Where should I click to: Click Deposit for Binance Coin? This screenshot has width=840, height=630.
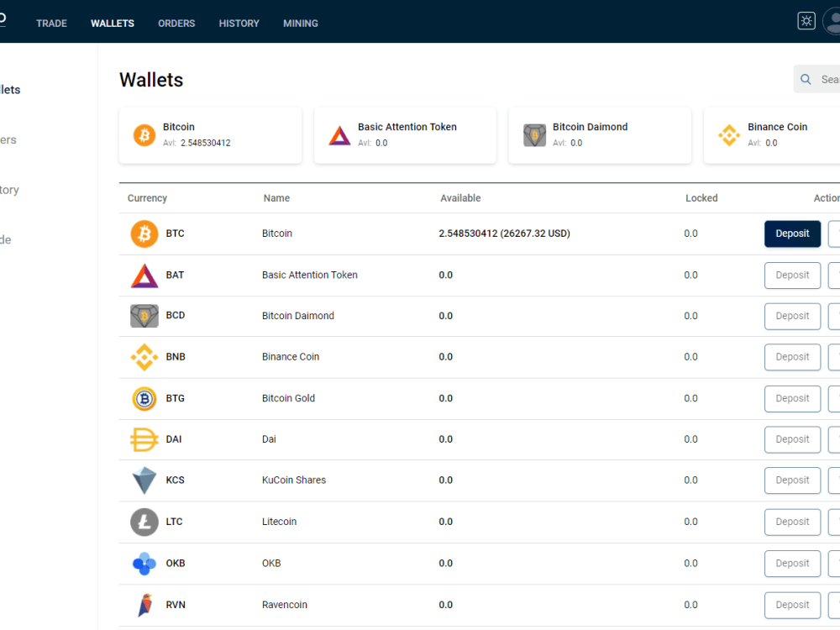point(792,357)
